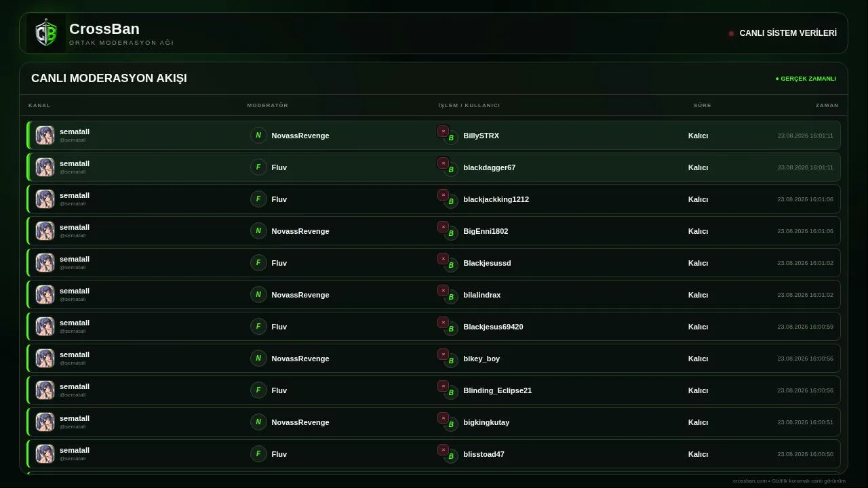The image size is (868, 488).
Task: Open the banned user Blinding_Eclipse21
Action: click(498, 390)
